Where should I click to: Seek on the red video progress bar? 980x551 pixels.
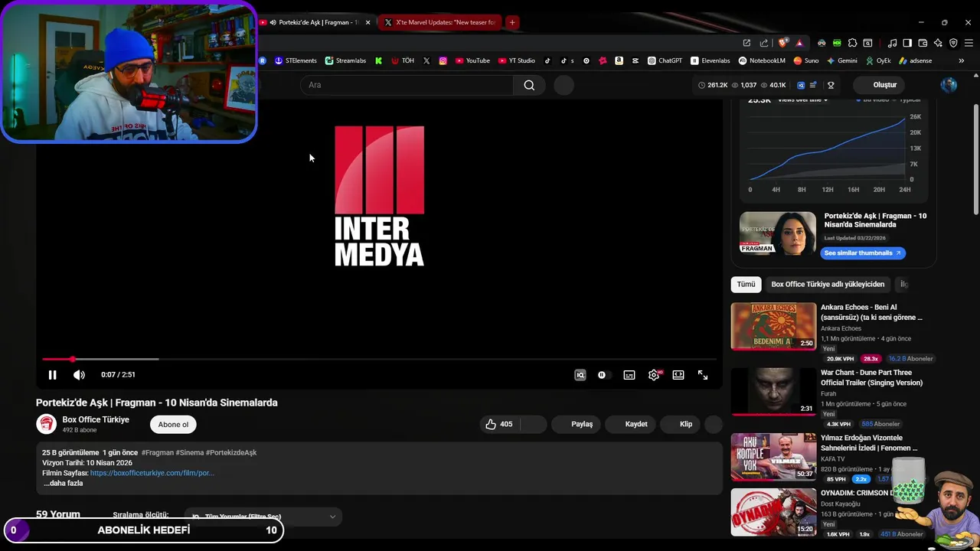[x=379, y=359]
